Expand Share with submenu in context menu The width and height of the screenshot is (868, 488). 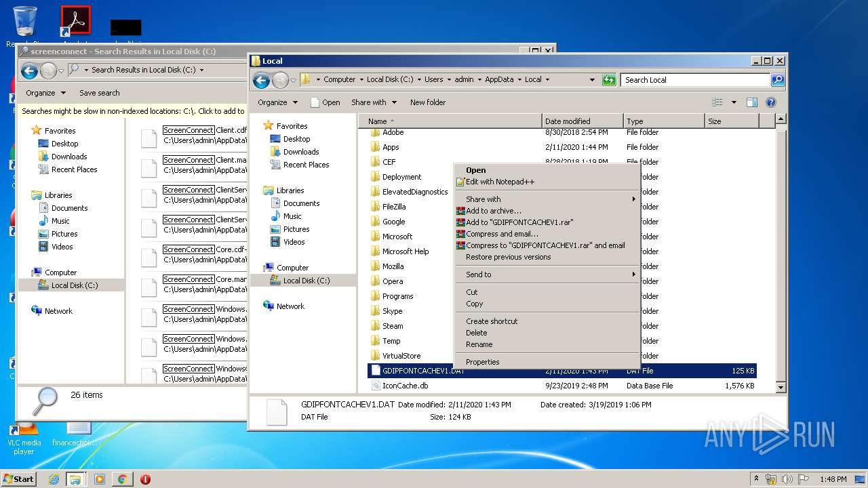[x=547, y=199]
